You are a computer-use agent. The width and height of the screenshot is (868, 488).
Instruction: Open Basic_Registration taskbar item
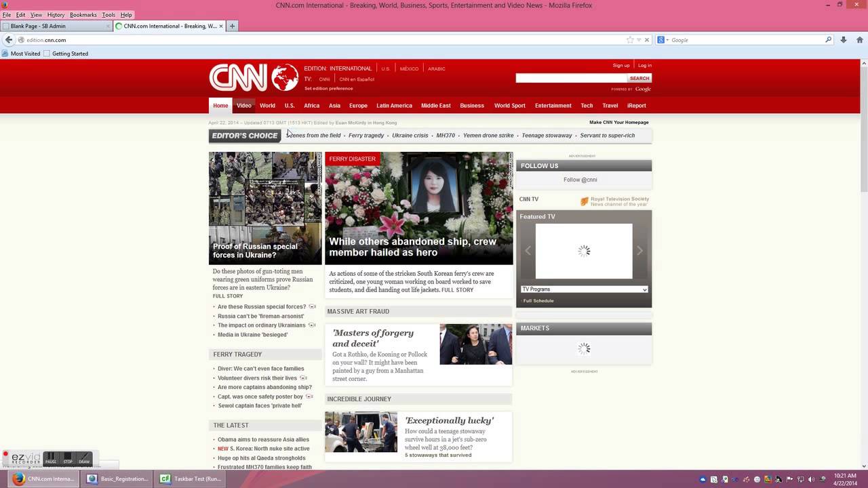point(117,479)
